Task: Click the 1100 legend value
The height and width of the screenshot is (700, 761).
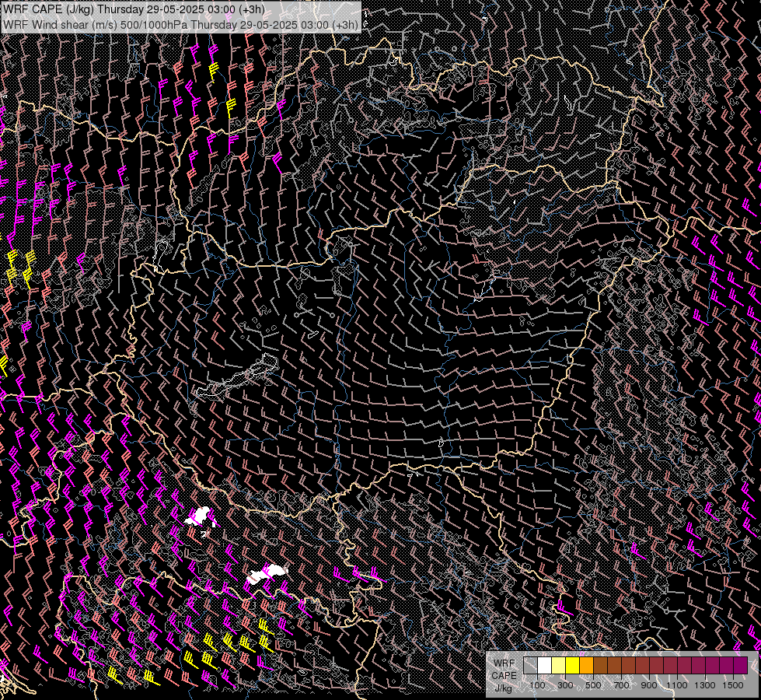Action: tap(677, 685)
